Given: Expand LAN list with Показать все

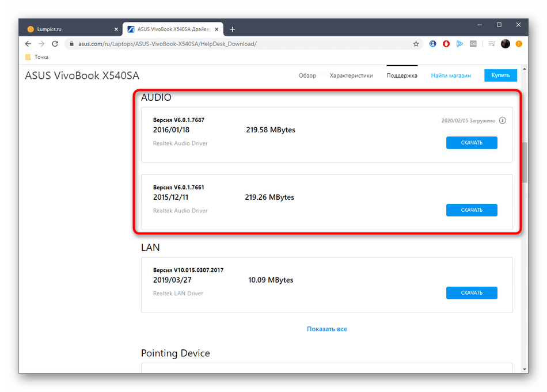Looking at the screenshot, I should 326,329.
